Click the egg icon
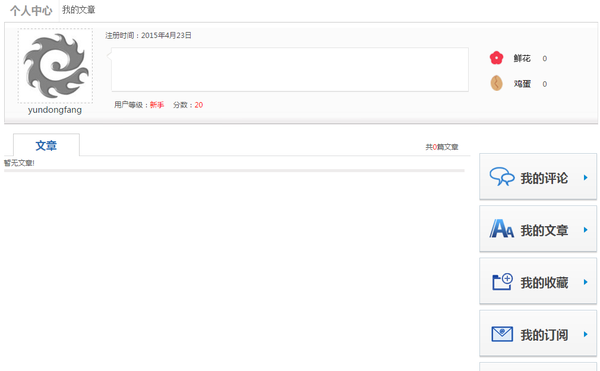Screen dimensions: 600x371 coord(496,83)
